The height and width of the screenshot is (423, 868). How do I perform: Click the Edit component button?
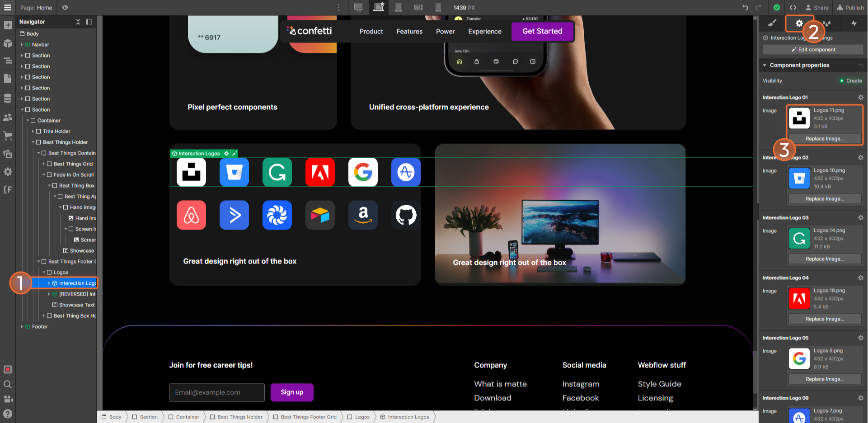coord(813,49)
